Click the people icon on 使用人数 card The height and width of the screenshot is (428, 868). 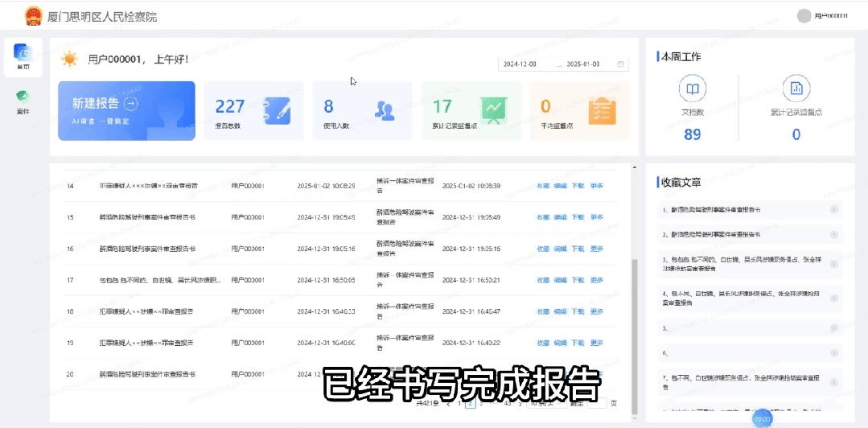point(385,111)
